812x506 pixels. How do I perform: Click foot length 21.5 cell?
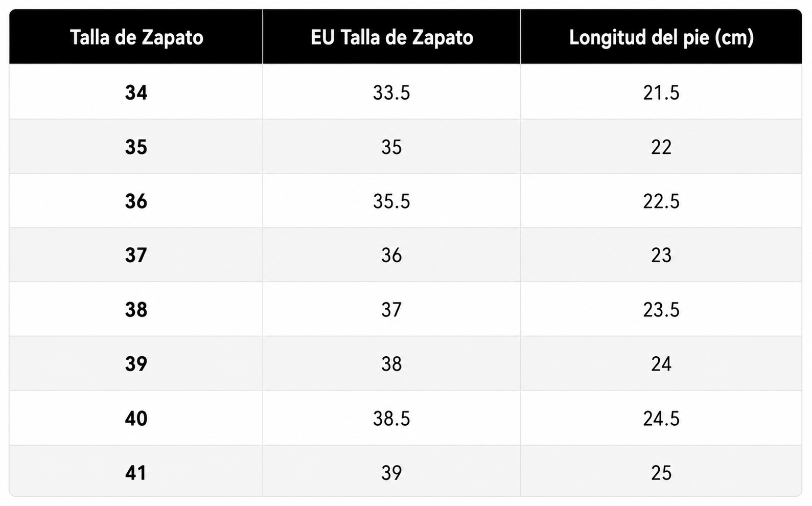pos(661,92)
